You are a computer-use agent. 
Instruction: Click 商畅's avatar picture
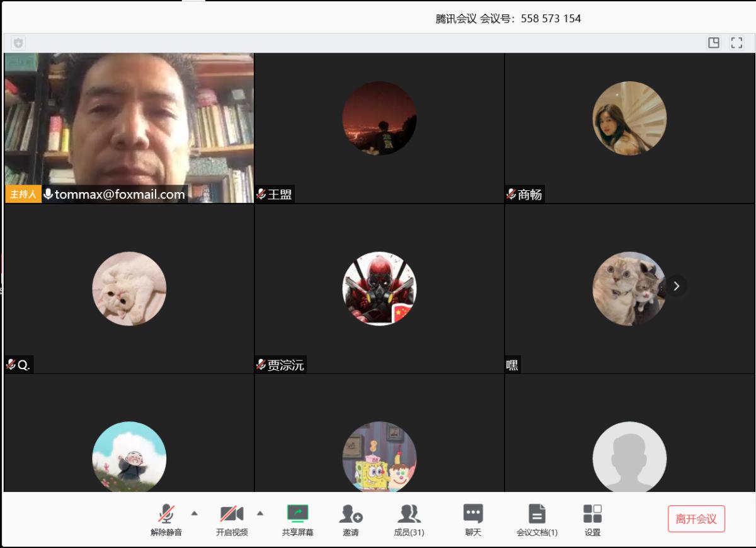[x=629, y=118]
